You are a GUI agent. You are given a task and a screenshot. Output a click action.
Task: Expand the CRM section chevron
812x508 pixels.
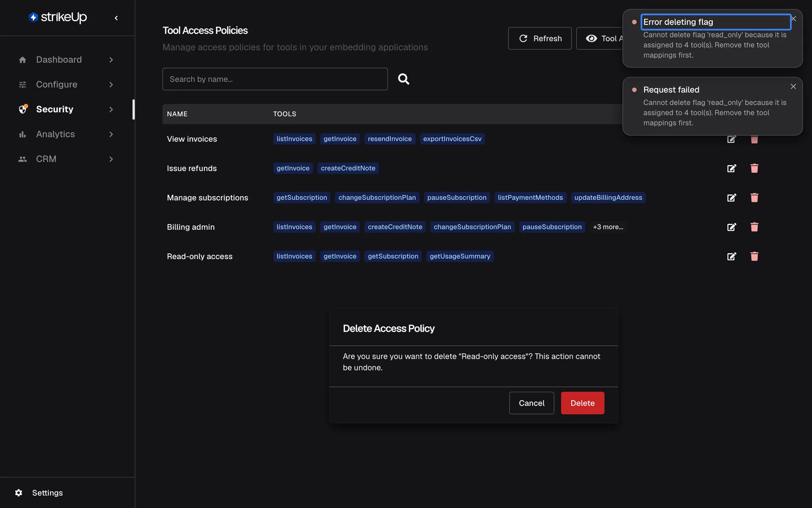[x=111, y=159]
